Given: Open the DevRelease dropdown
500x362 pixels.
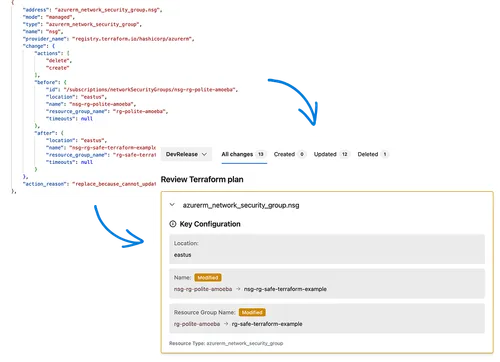Looking at the screenshot, I should (x=186, y=154).
